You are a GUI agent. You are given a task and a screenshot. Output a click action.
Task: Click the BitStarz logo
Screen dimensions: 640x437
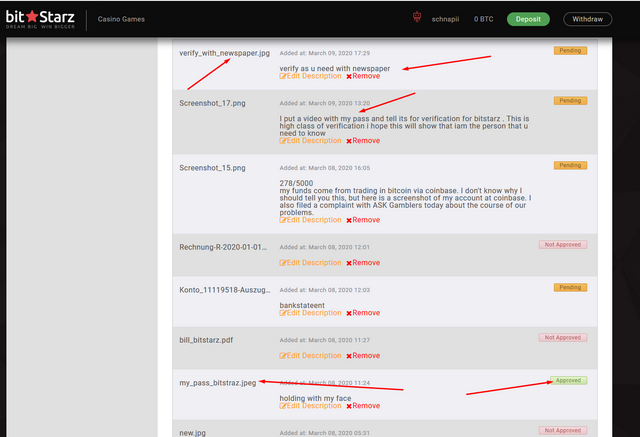point(40,19)
